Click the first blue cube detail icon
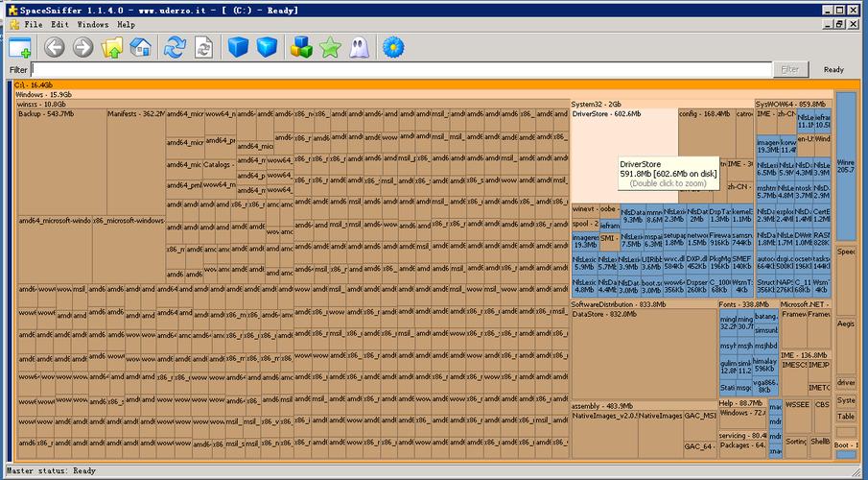Screen dimensions: 868x480 (x=238, y=47)
